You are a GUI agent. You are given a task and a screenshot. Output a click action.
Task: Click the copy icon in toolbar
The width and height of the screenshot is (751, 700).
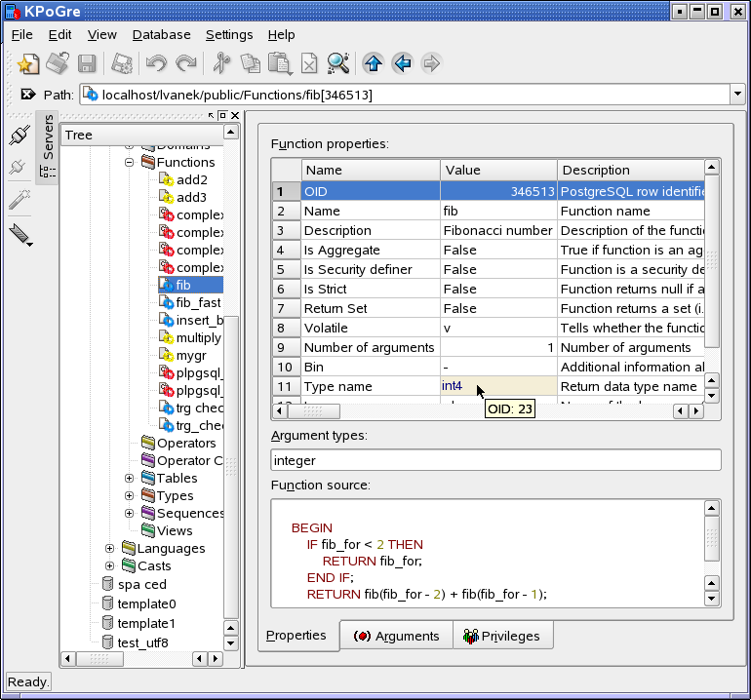pyautogui.click(x=251, y=64)
